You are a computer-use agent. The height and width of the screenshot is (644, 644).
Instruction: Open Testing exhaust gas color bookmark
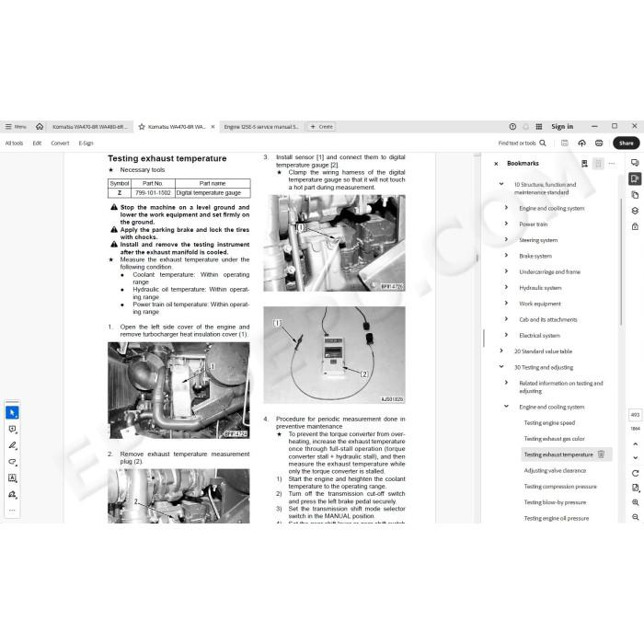(554, 439)
